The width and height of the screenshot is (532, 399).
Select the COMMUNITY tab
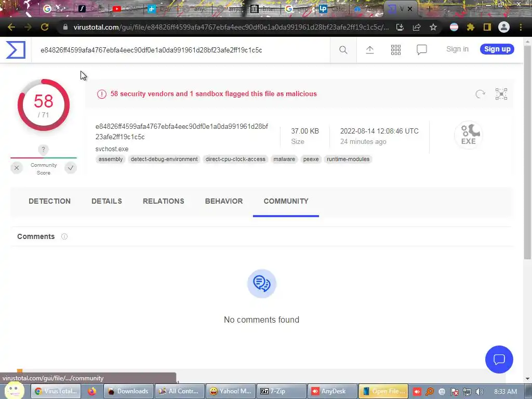[286, 201]
